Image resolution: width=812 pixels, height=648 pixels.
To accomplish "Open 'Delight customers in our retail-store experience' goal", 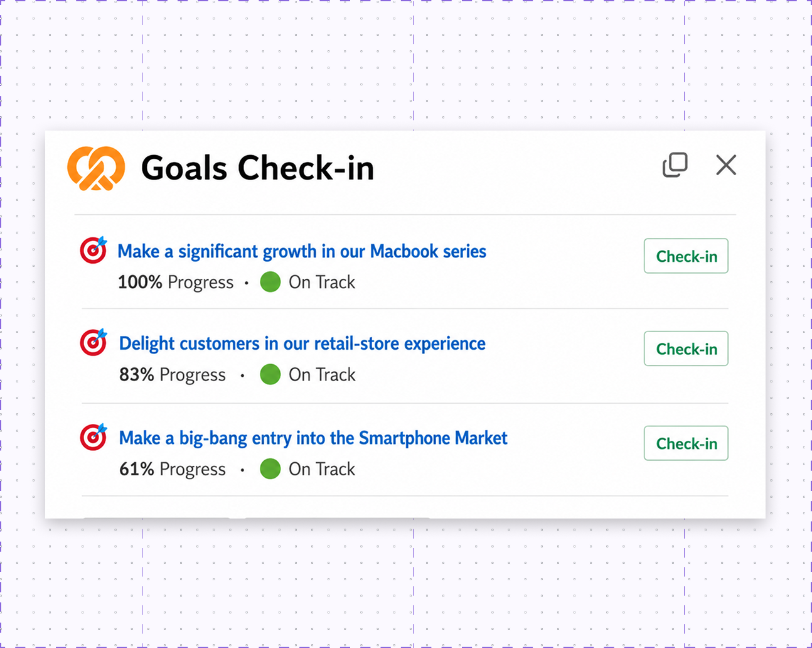I will (x=302, y=343).
